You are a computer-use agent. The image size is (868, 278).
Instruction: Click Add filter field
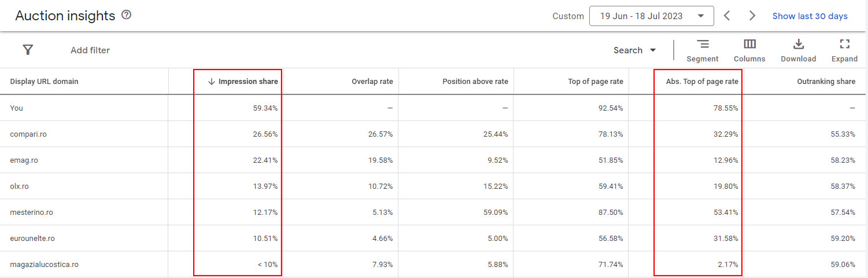[x=90, y=50]
